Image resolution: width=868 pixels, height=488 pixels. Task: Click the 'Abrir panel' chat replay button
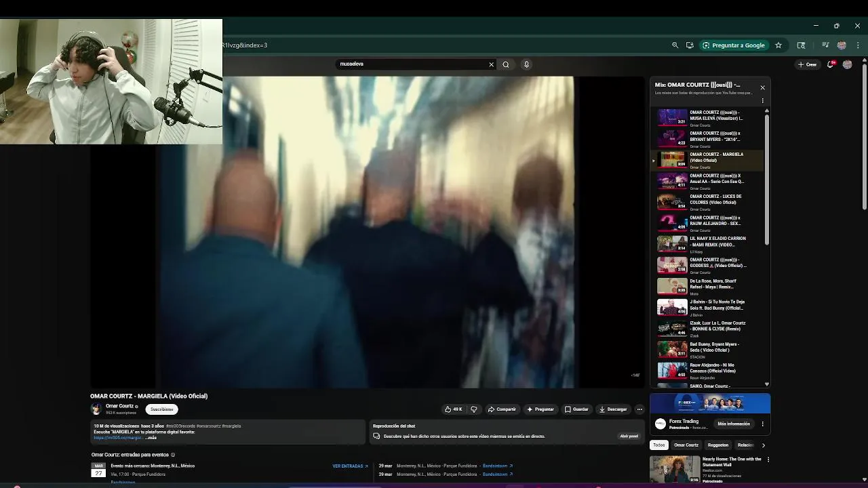pos(629,436)
